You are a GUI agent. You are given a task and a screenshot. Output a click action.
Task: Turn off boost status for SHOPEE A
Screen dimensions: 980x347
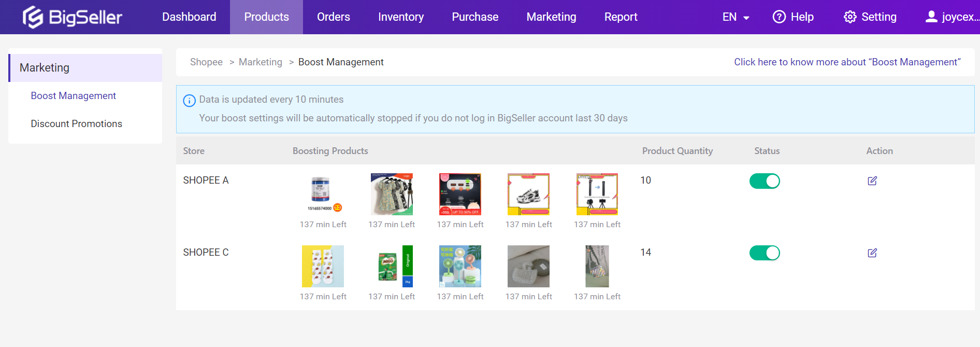[x=765, y=181]
